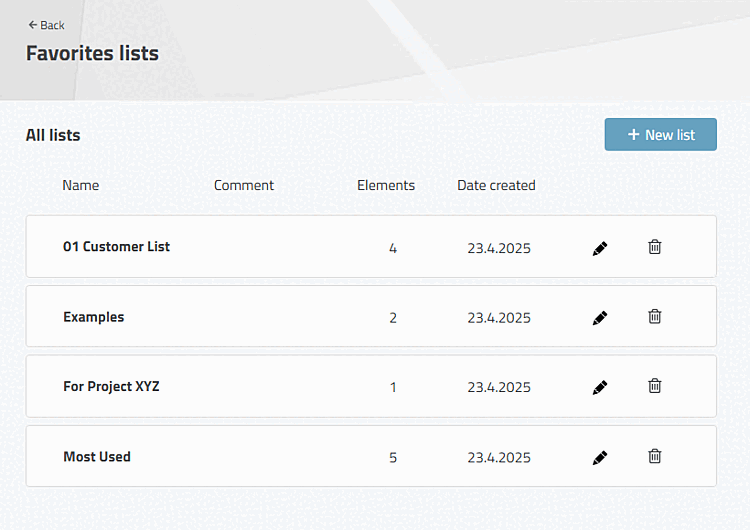Delete the 01 Customer List entry
The image size is (750, 530).
(655, 247)
